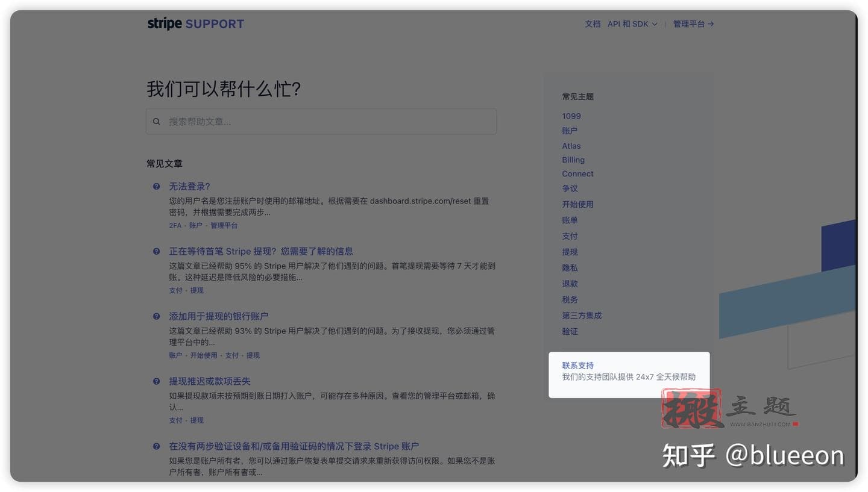Click the 2FA tag under 无法登录
Screen dimensions: 868x492
(175, 225)
